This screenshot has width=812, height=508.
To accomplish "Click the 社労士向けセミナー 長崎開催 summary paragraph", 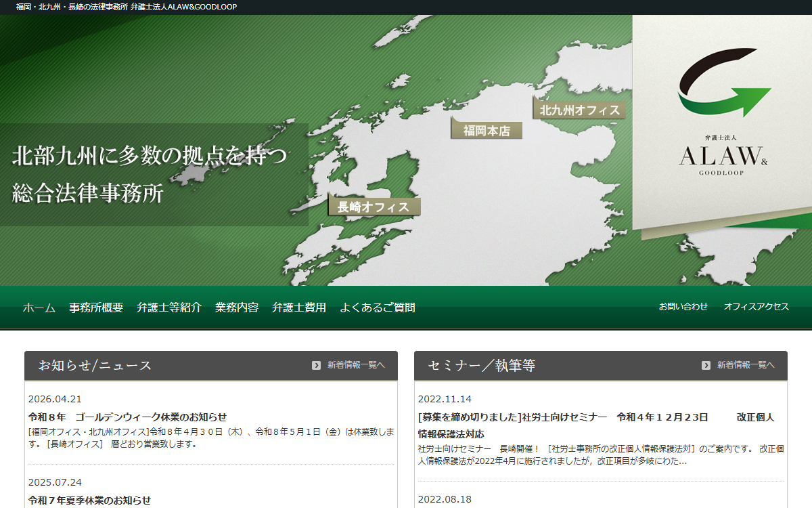I will 601,455.
